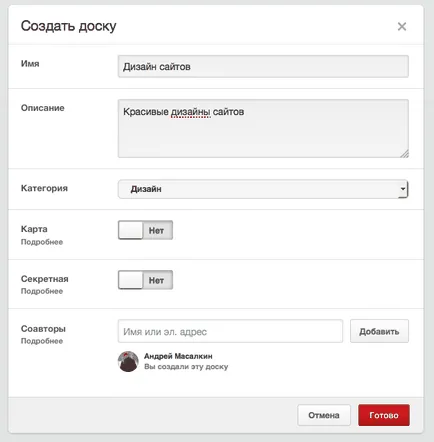Click the Соавторы label
The height and width of the screenshot is (442, 434).
[43, 329]
